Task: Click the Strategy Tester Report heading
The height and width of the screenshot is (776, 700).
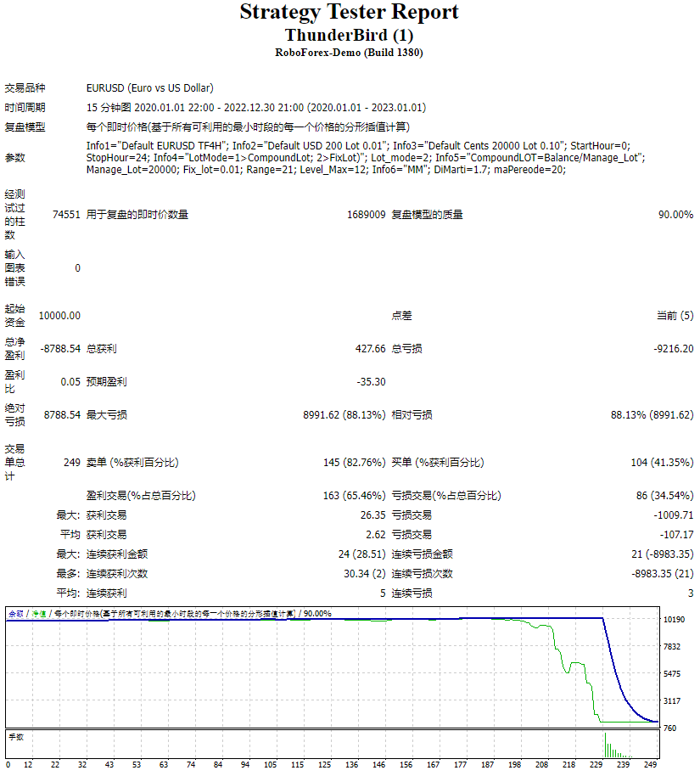Action: point(350,13)
